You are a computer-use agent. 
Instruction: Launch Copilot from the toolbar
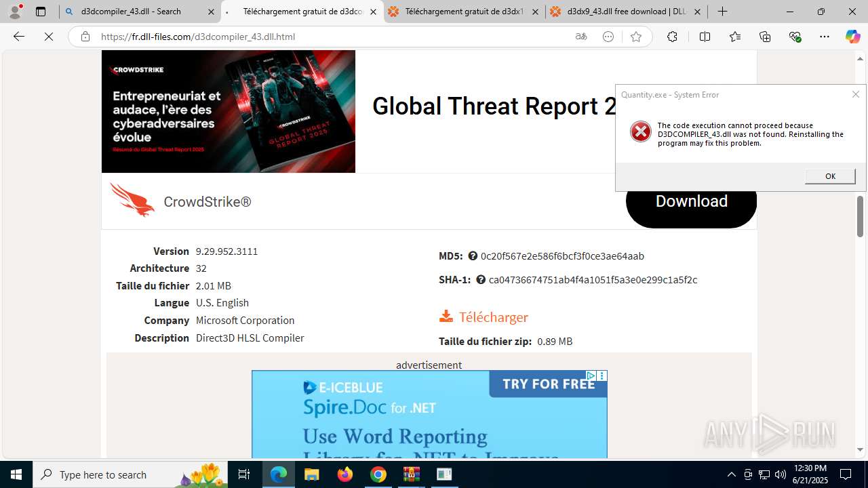pos(852,37)
